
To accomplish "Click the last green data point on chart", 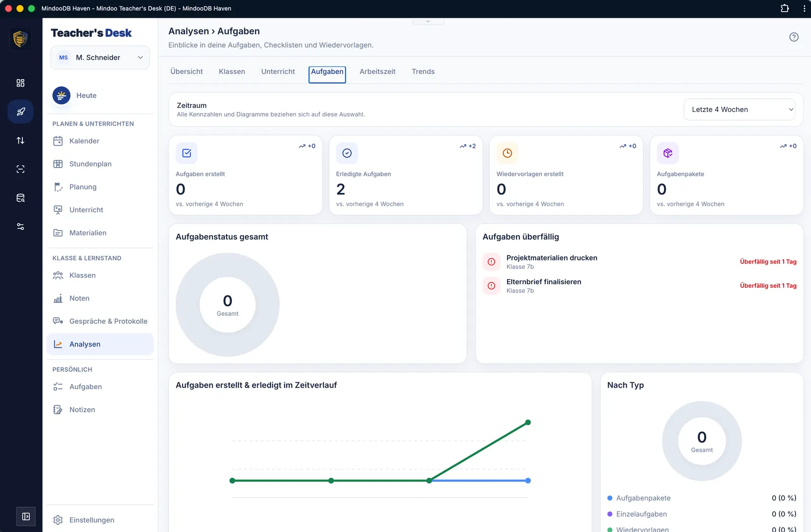I will 528,423.
